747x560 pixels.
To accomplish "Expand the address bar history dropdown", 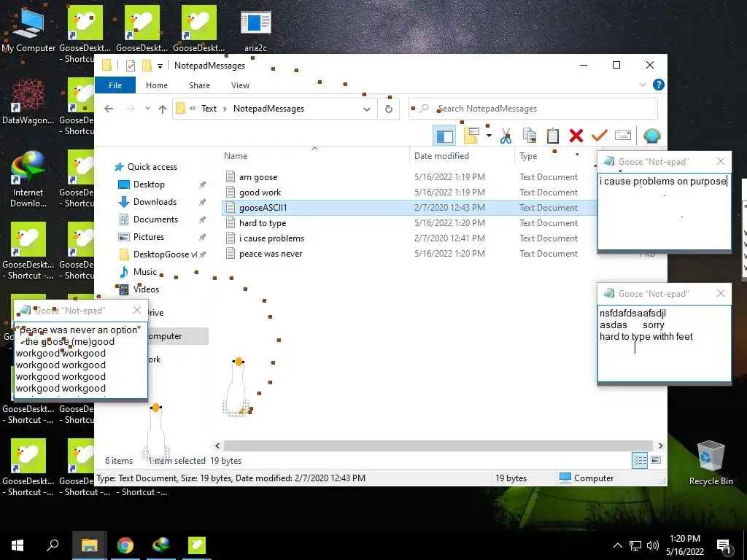I will 367,109.
